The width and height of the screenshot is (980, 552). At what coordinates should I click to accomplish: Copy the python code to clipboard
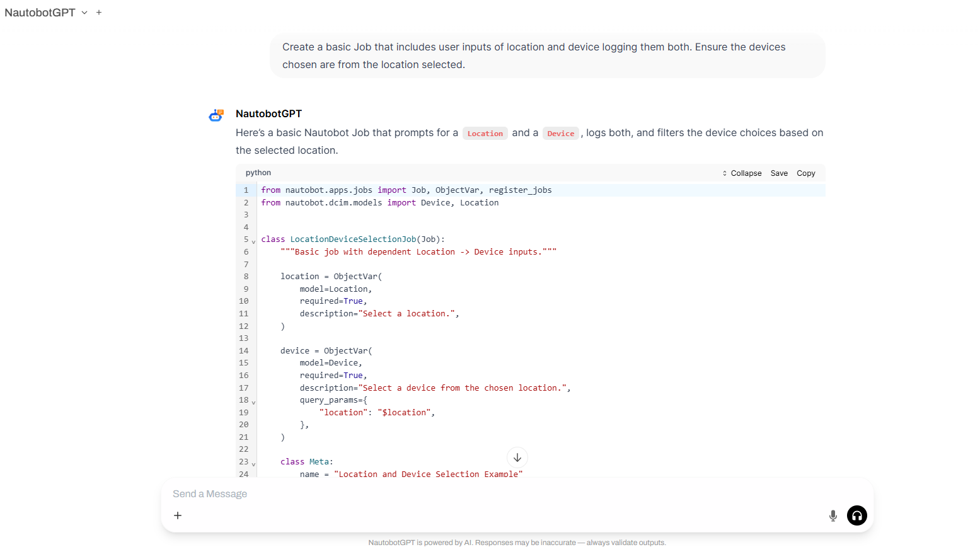(805, 173)
